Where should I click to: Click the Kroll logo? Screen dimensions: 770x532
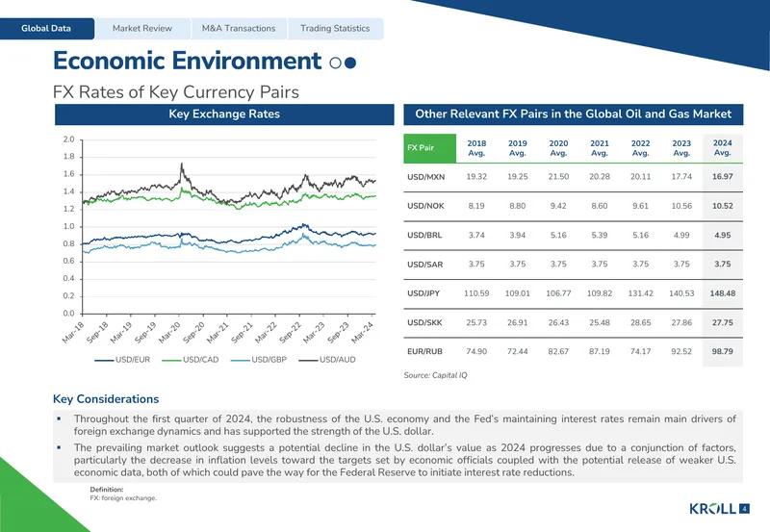[712, 509]
